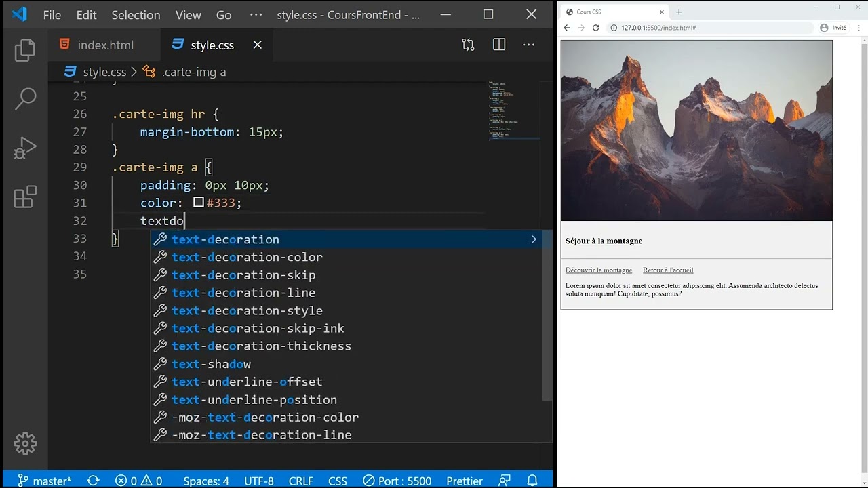Follow the Retour à l'accueil link

click(x=668, y=270)
